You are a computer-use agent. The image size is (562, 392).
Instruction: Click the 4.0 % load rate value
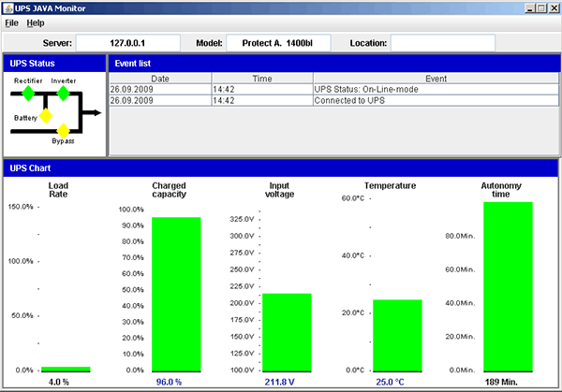point(59,382)
